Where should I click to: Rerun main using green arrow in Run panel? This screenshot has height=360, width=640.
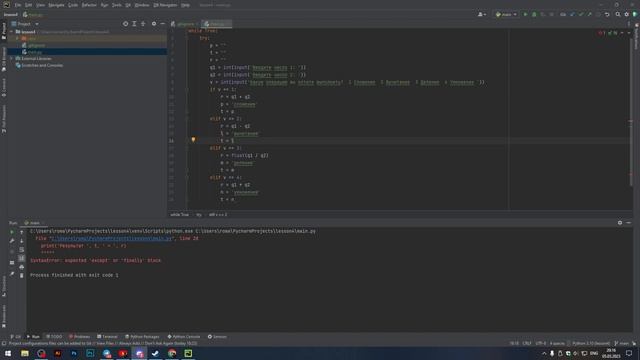(x=12, y=232)
